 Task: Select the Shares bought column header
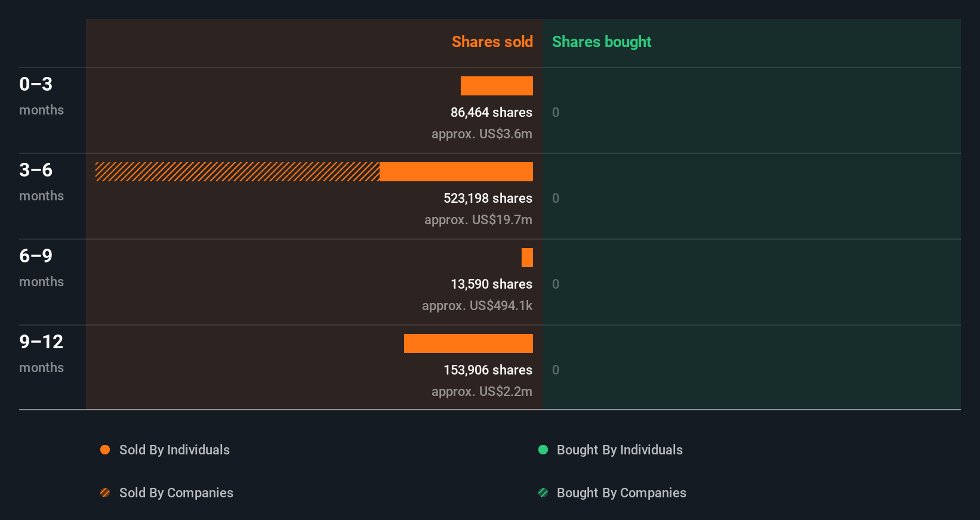pyautogui.click(x=602, y=42)
